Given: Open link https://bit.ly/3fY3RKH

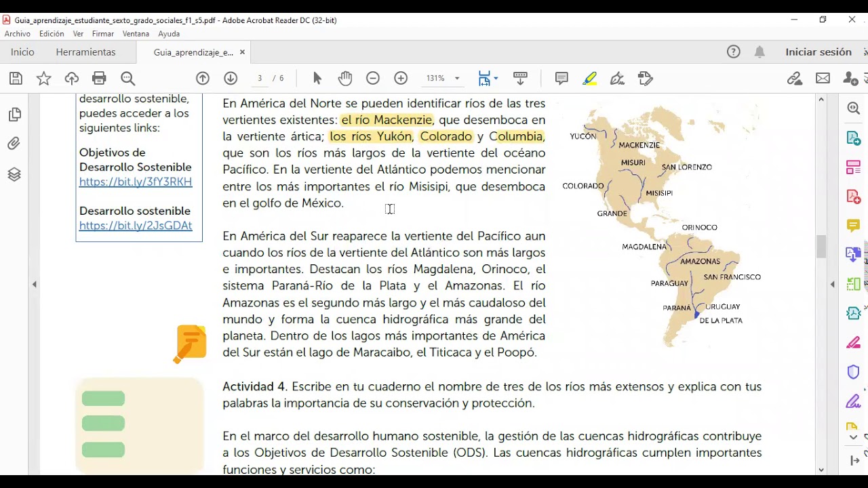Looking at the screenshot, I should tap(136, 182).
